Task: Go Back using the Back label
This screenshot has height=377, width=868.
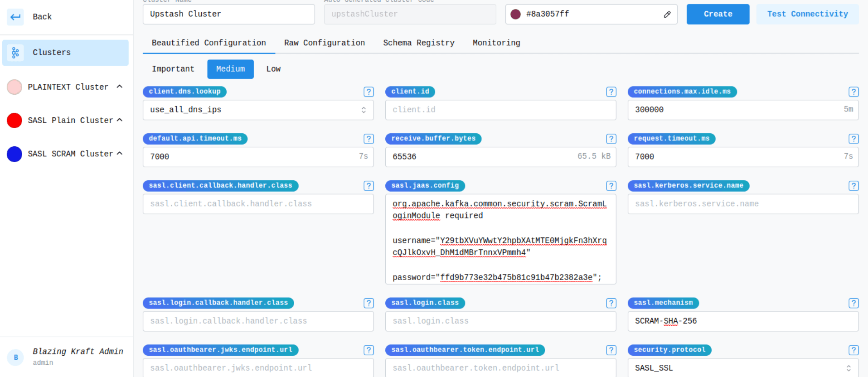Action: tap(42, 17)
